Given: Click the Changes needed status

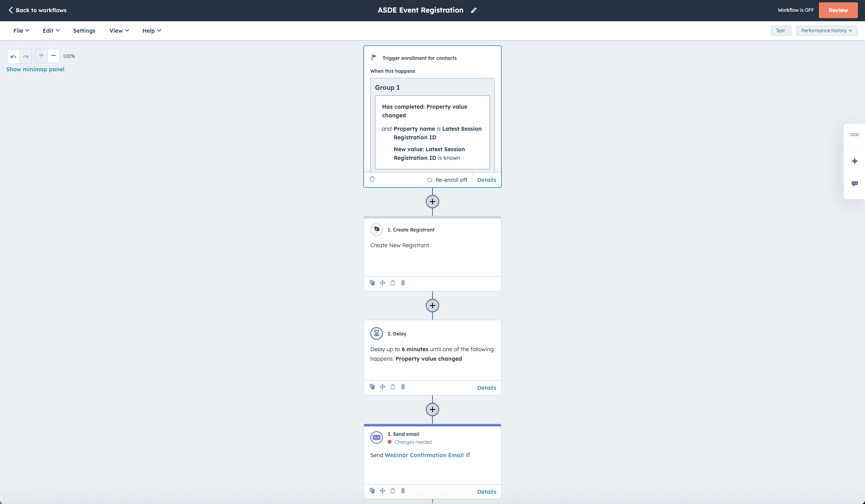Looking at the screenshot, I should tap(410, 442).
